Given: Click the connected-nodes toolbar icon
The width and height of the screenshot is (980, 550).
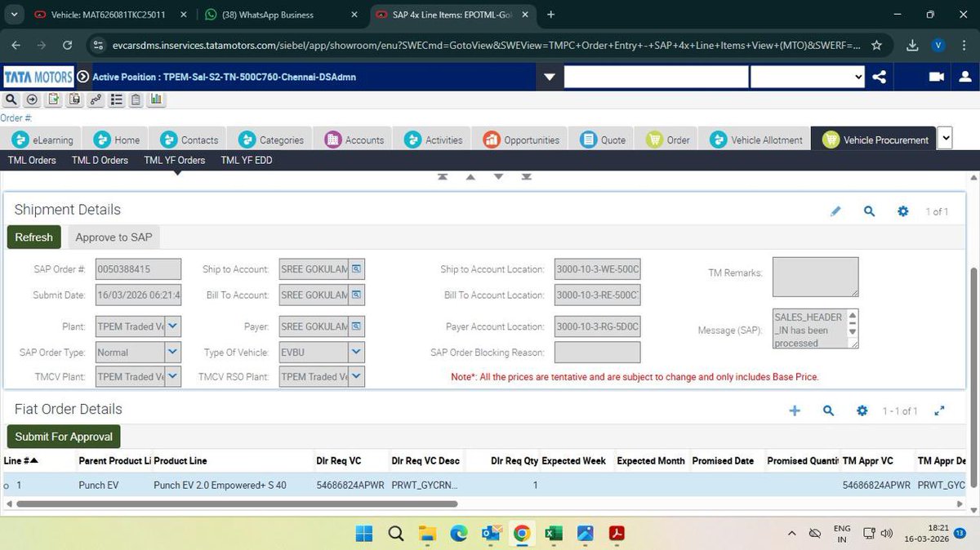Looking at the screenshot, I should 96,100.
